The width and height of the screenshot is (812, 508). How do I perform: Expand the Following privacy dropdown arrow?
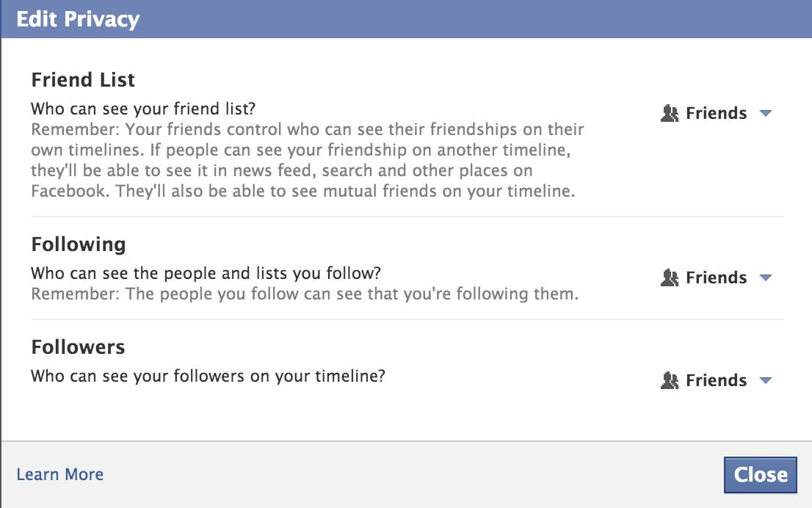[x=766, y=277]
